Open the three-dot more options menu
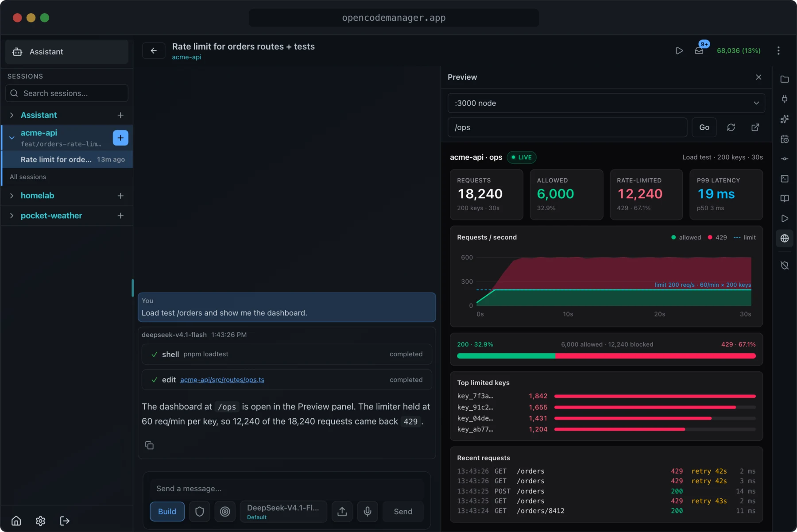This screenshot has height=532, width=797. pyautogui.click(x=778, y=50)
